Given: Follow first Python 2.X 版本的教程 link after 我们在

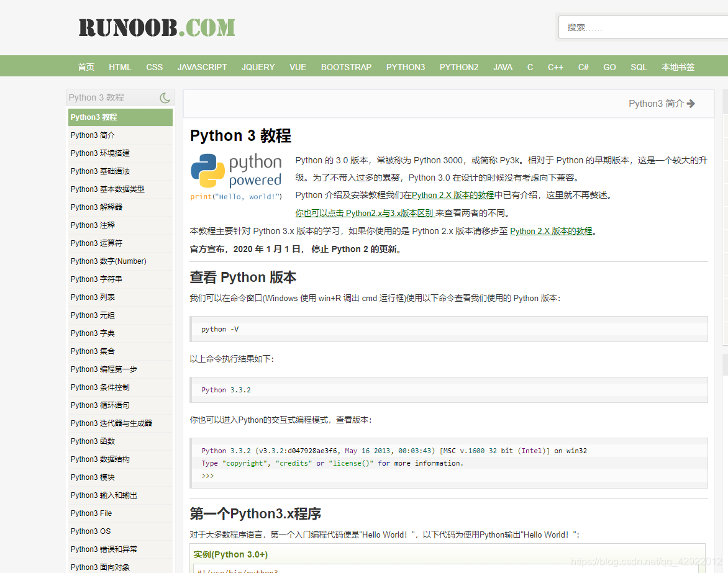Looking at the screenshot, I should coord(453,196).
